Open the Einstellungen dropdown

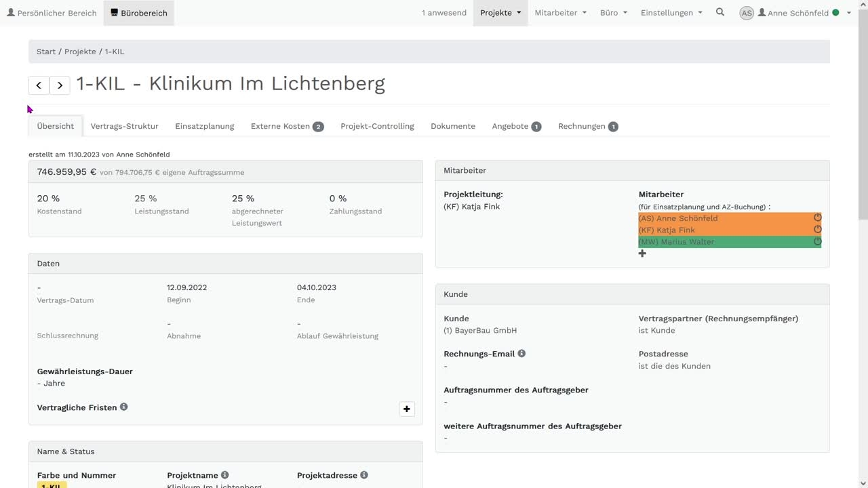[x=671, y=13]
